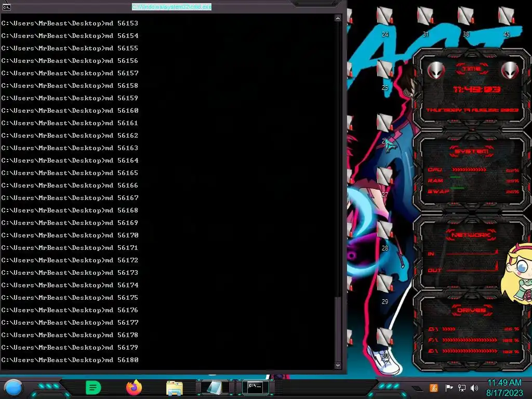Click the line "md 56175"
The width and height of the screenshot is (532, 399).
pyautogui.click(x=70, y=298)
